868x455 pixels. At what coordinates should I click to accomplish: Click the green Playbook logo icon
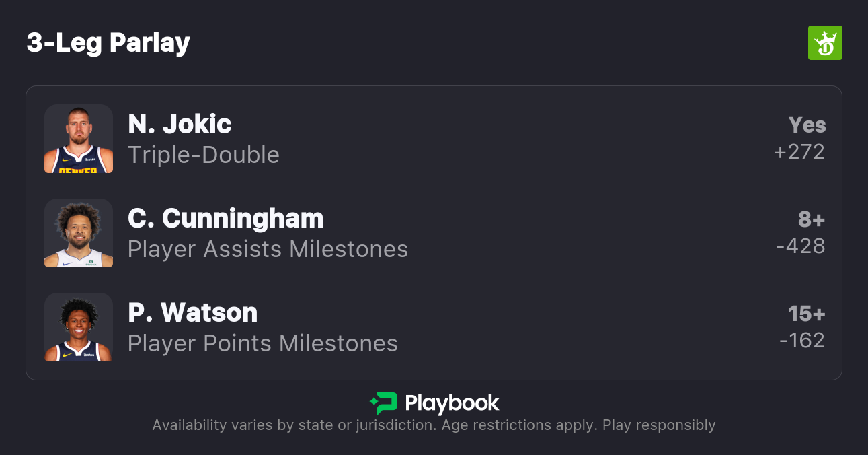(x=384, y=403)
